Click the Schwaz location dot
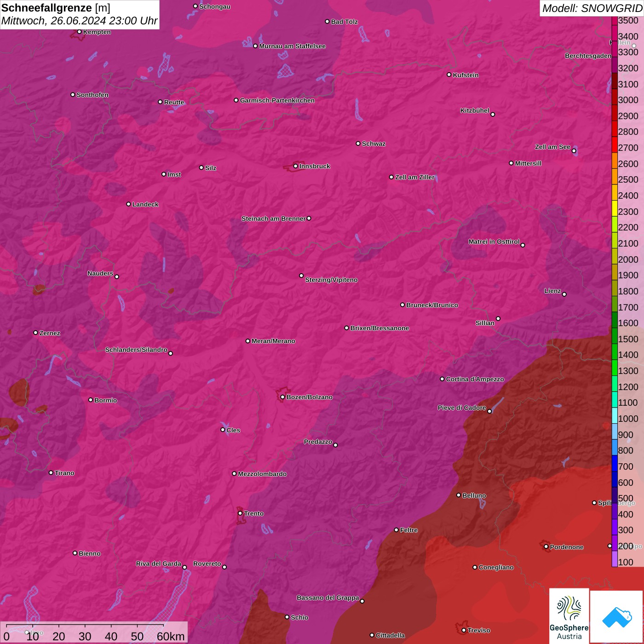This screenshot has height=644, width=644. click(358, 144)
